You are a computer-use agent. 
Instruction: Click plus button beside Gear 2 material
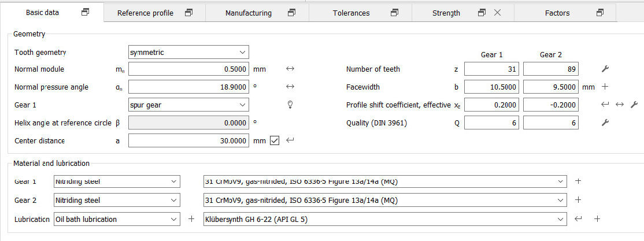pyautogui.click(x=578, y=200)
